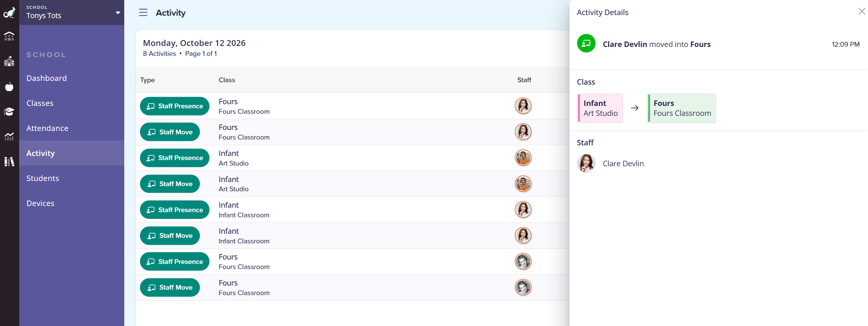Click the 12:09 PM timestamp in details
The height and width of the screenshot is (326, 868).
[x=845, y=44]
